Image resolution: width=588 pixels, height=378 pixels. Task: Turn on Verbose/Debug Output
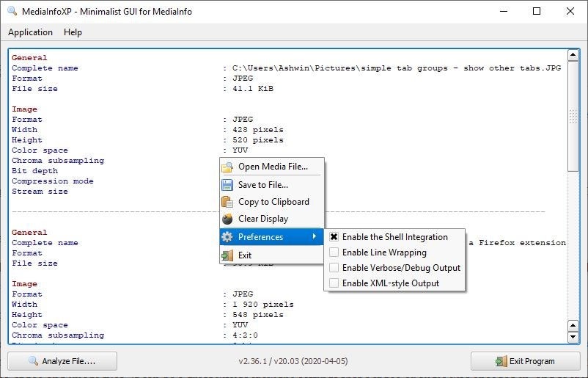tap(334, 268)
